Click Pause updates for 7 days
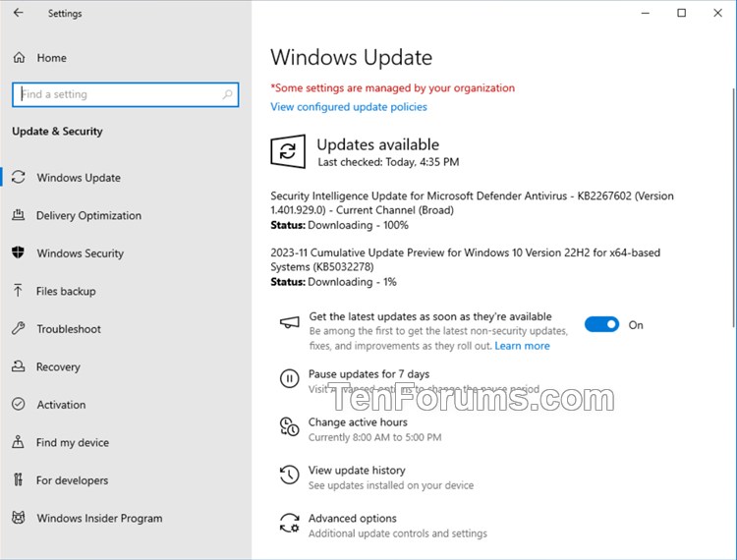 [x=368, y=374]
